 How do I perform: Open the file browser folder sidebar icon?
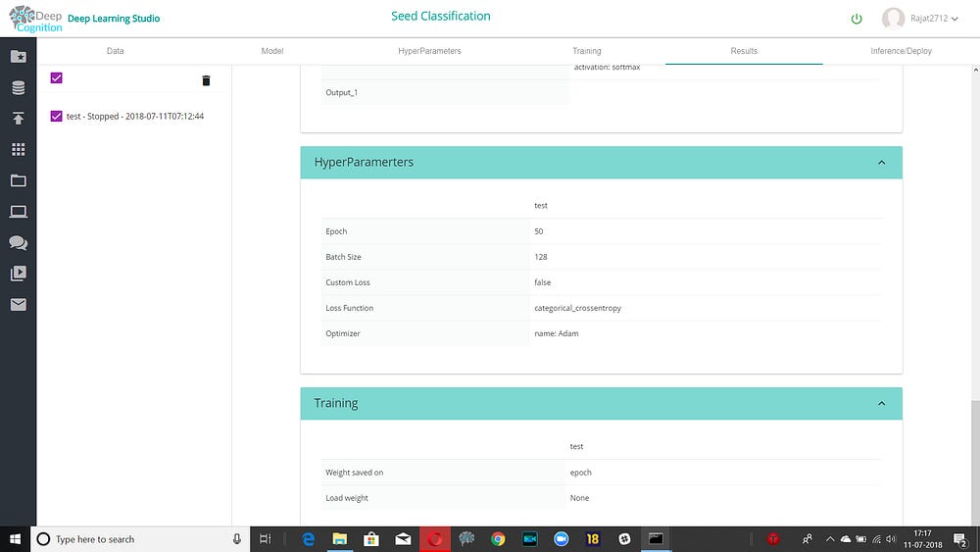point(18,180)
